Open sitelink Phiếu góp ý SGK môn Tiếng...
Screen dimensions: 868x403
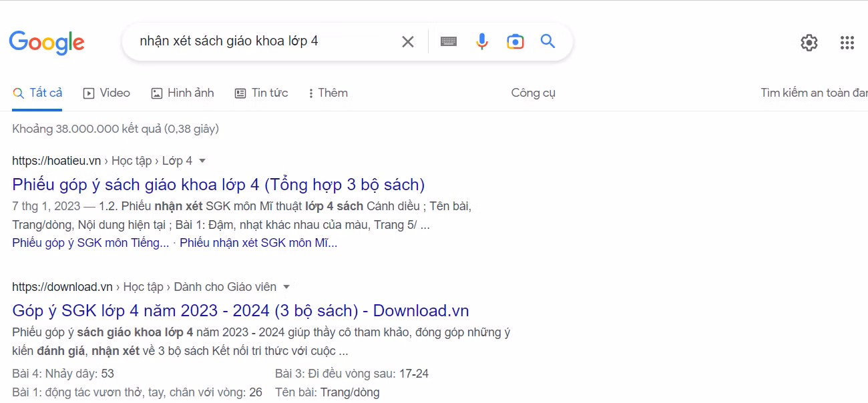(x=91, y=243)
